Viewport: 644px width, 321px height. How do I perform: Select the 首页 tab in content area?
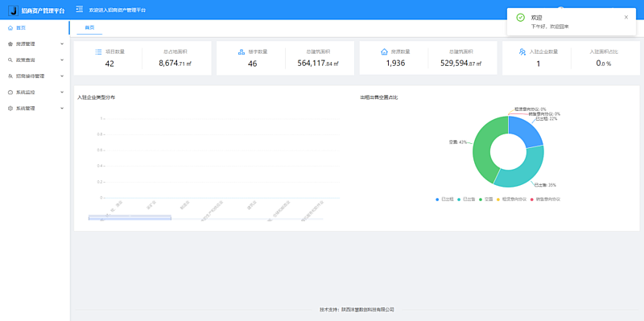tap(89, 27)
